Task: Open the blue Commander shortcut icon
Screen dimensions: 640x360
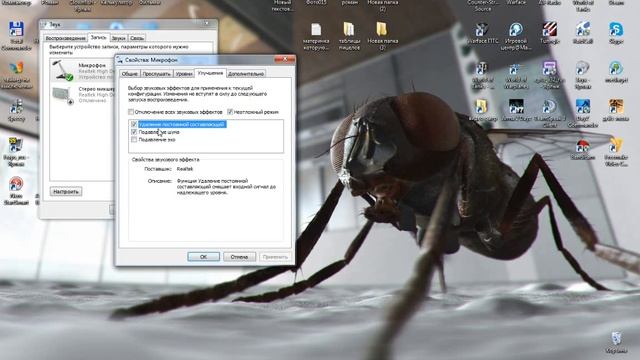Action: click(582, 107)
